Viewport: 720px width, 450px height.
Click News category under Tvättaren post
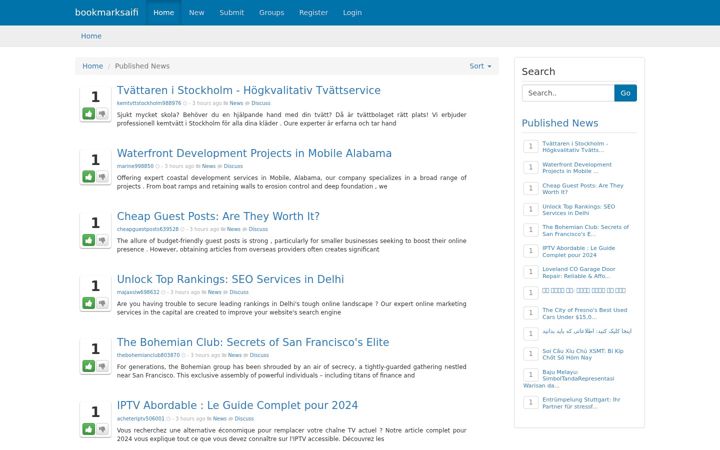click(236, 103)
